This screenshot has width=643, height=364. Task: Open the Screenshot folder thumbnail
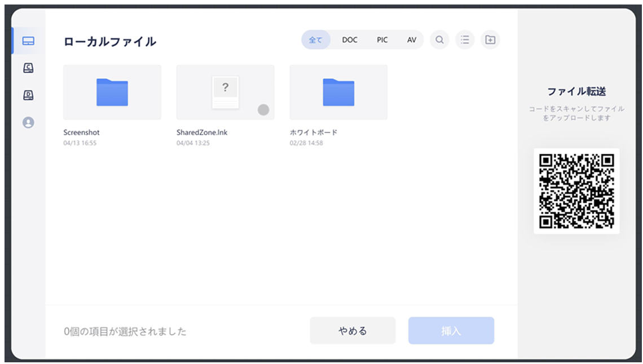(x=112, y=92)
